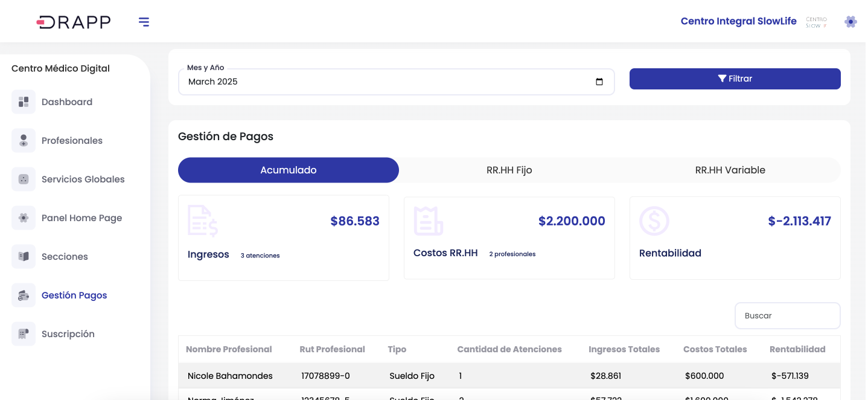Select the Nicole Bahamondes table row
The width and height of the screenshot is (868, 400).
230,376
